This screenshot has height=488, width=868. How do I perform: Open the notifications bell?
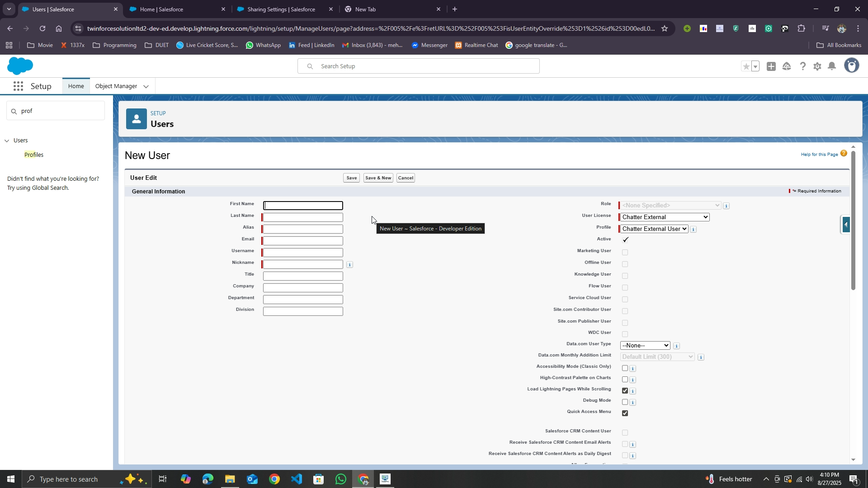point(832,66)
